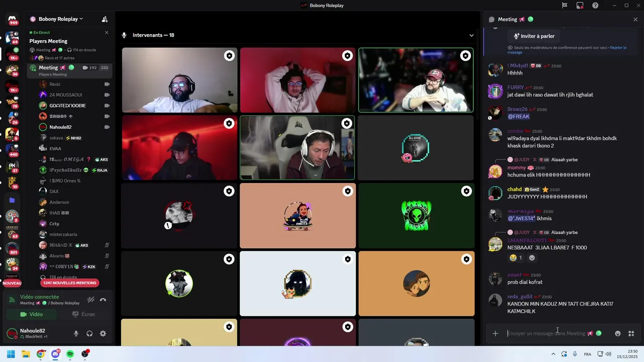Click muted microphone icon beside CORVIN

(x=107, y=266)
